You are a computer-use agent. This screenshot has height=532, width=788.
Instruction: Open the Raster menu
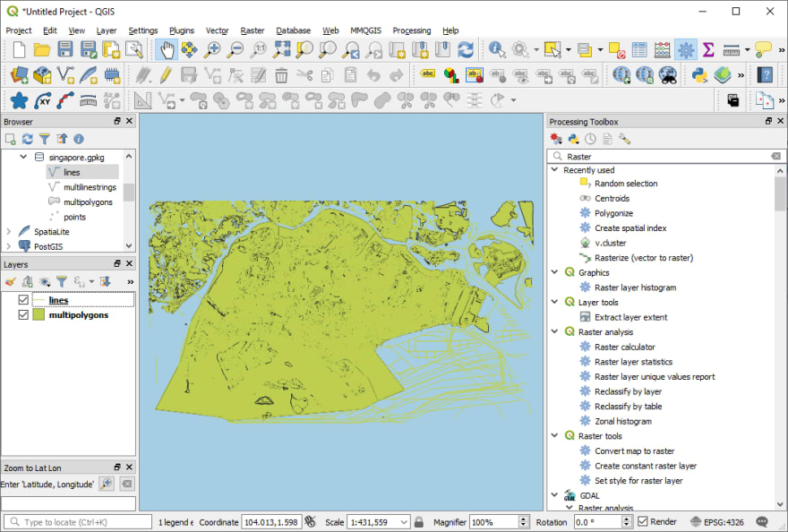[x=253, y=30]
